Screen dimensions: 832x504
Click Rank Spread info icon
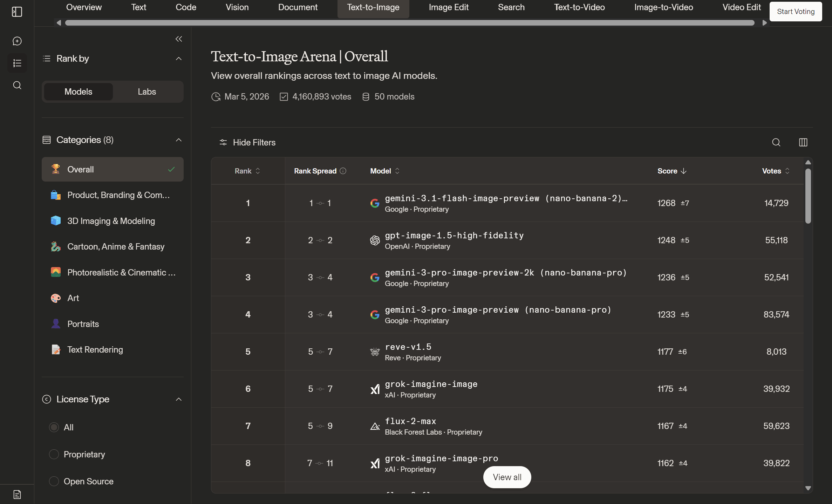[x=343, y=171]
